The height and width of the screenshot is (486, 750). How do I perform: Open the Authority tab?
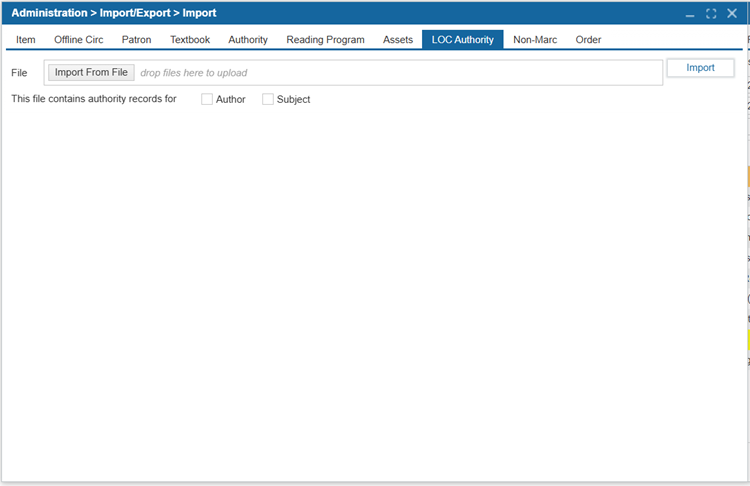(248, 40)
